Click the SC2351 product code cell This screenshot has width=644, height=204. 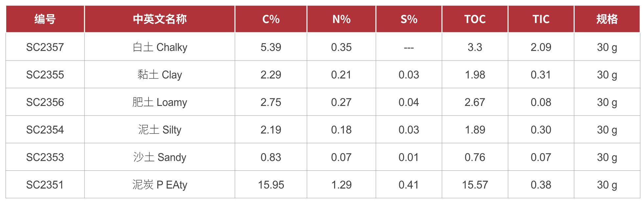tap(45, 185)
